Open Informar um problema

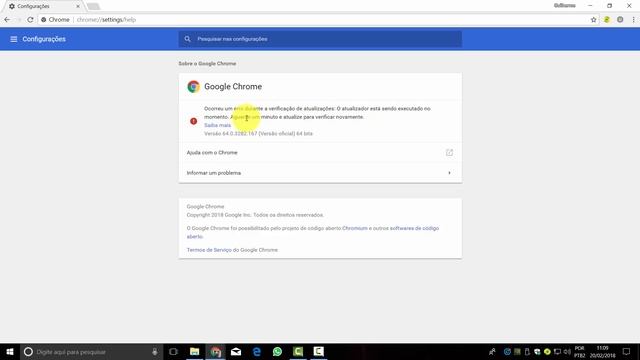[x=320, y=173]
